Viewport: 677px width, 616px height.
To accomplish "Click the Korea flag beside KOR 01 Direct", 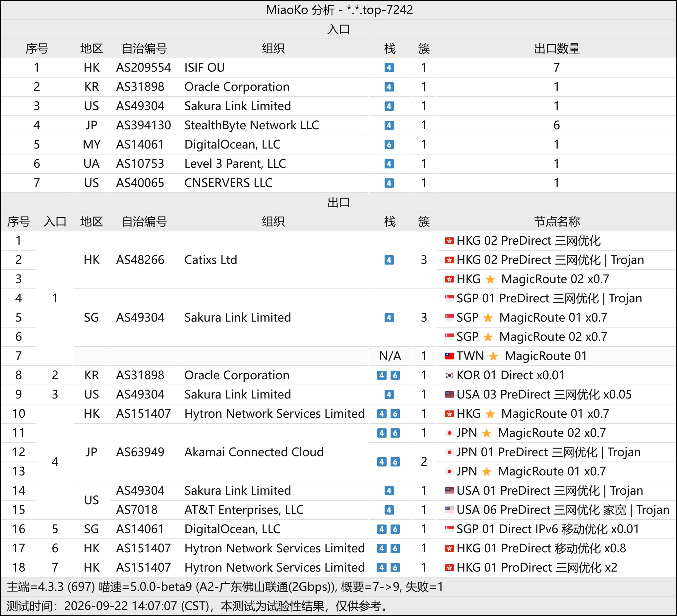I will tap(449, 375).
